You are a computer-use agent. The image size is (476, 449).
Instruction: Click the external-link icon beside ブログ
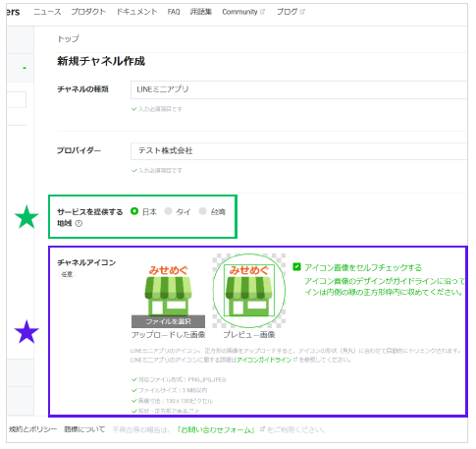[x=302, y=12]
